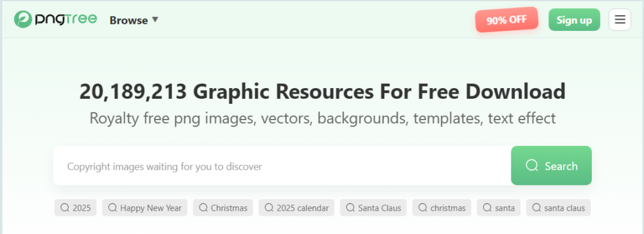Open the Browse menu

(134, 19)
